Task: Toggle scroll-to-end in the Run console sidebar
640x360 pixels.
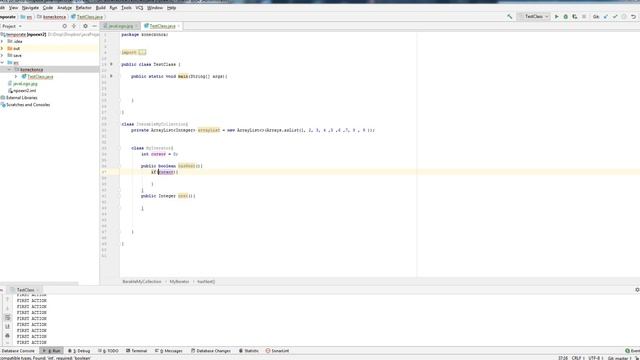Action: tap(7, 327)
